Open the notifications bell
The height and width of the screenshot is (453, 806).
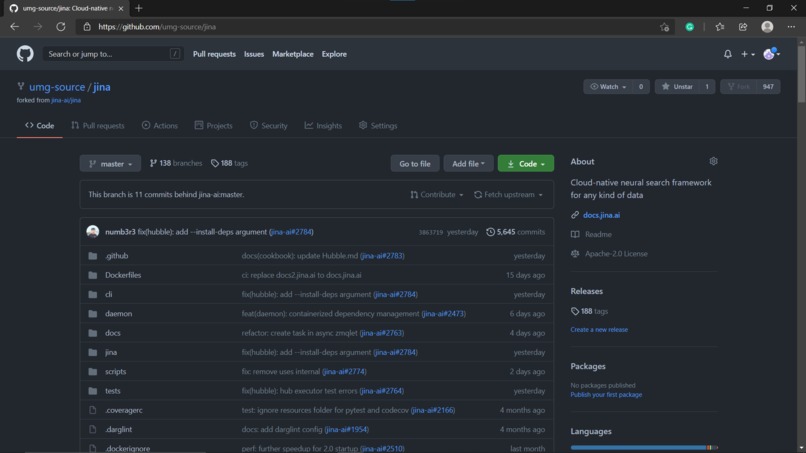[x=727, y=53]
